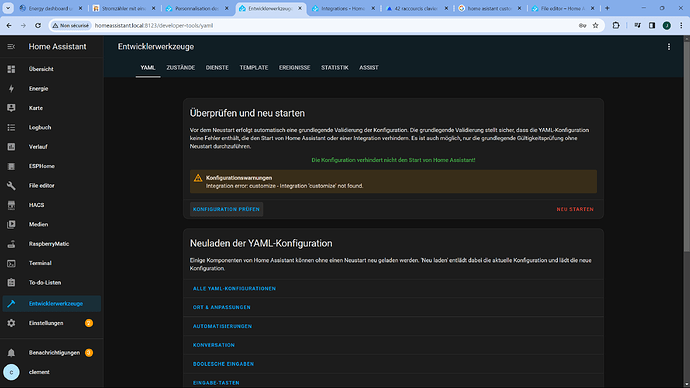Screen dimensions: 690x388
Task: Bookmark this page with star icon
Action: [x=595, y=26]
